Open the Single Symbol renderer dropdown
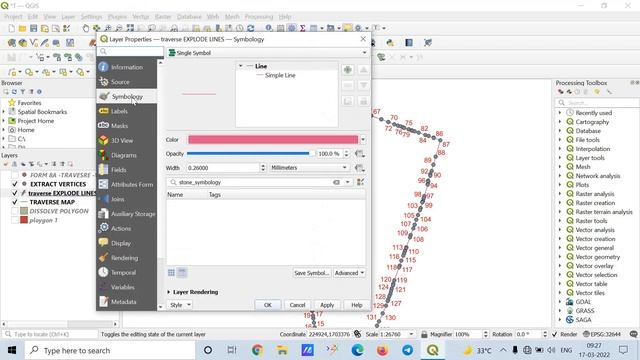Image resolution: width=640 pixels, height=360 pixels. click(x=268, y=53)
